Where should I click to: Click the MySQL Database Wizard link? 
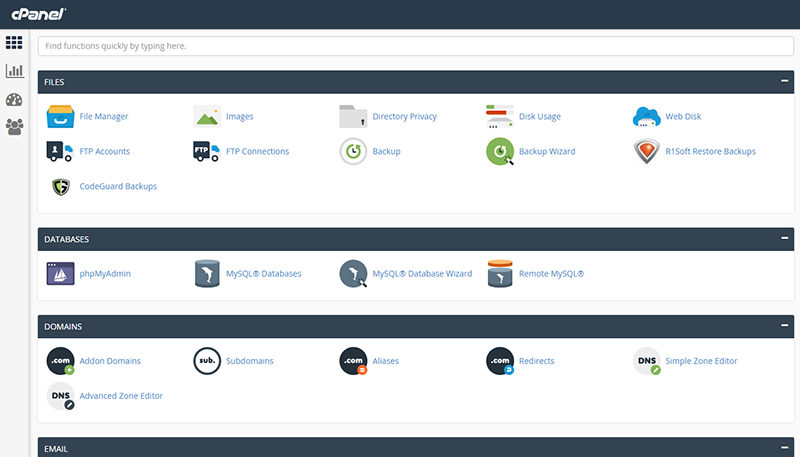pyautogui.click(x=422, y=273)
